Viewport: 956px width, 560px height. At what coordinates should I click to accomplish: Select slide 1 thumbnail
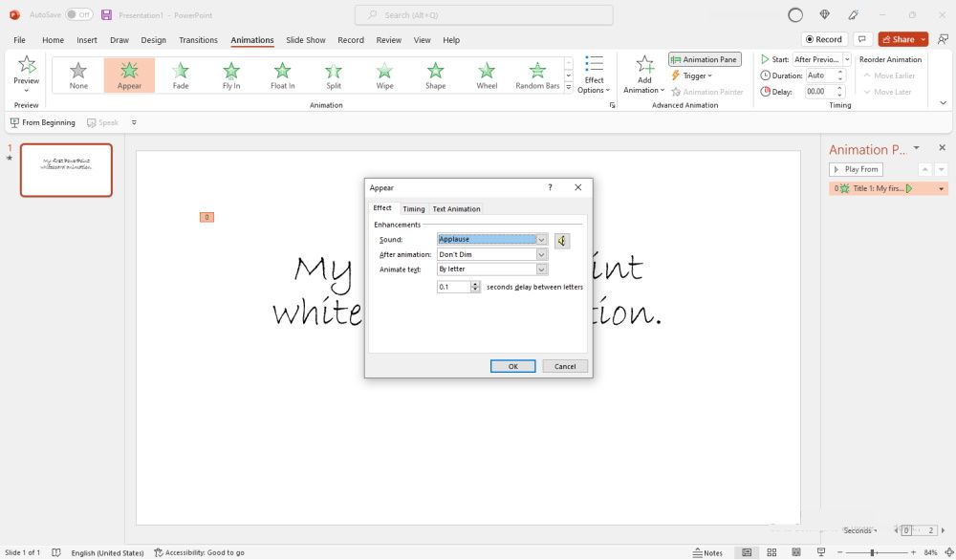tap(67, 170)
